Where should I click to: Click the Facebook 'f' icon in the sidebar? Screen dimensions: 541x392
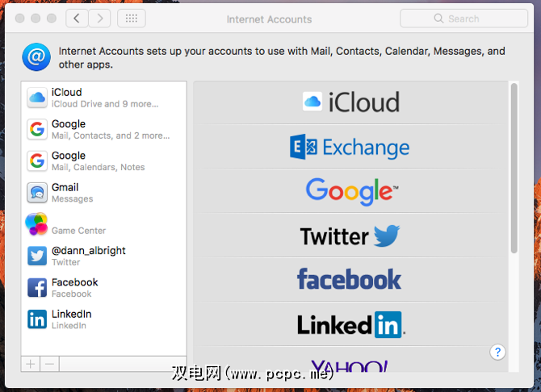click(37, 287)
